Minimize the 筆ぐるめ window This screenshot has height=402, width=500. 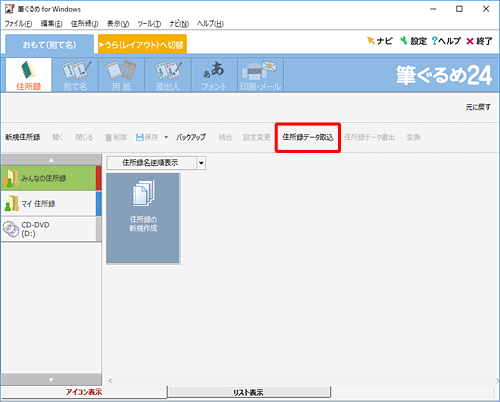433,9
